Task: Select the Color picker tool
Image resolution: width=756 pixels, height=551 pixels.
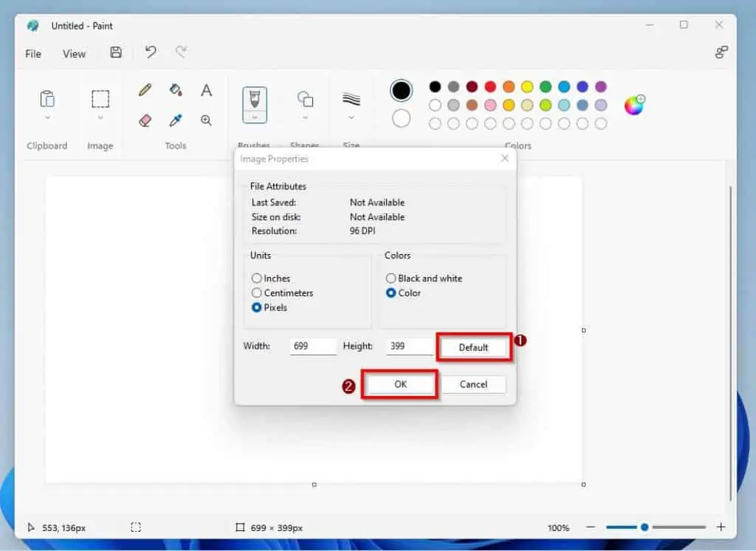Action: [x=175, y=119]
